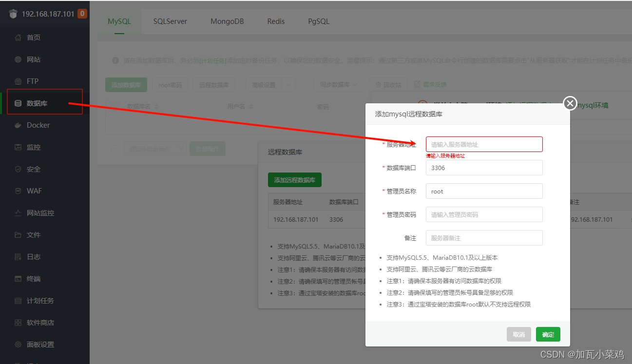This screenshot has height=364, width=632.
Task: Click the 高级设置 button
Action: (x=264, y=85)
